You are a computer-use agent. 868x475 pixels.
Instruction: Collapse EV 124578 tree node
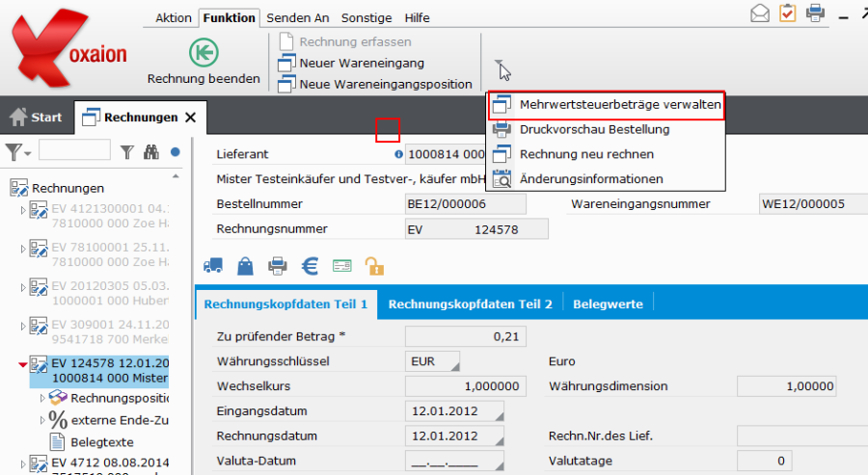[23, 364]
